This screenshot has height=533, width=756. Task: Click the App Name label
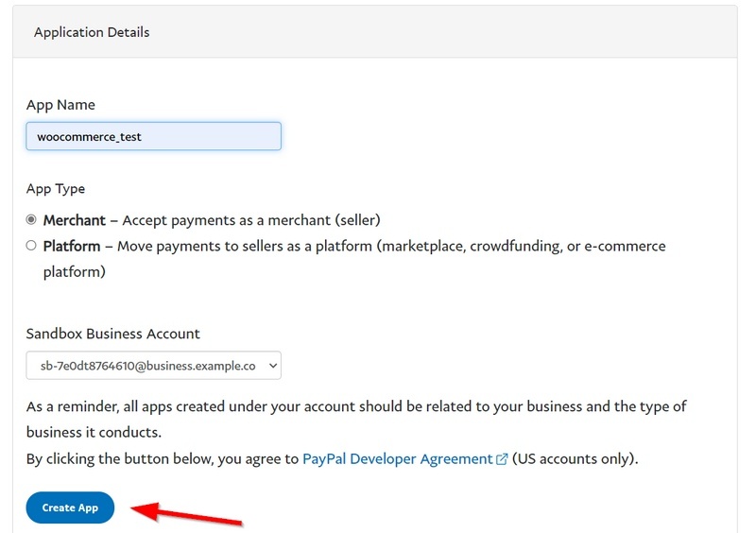coord(60,105)
